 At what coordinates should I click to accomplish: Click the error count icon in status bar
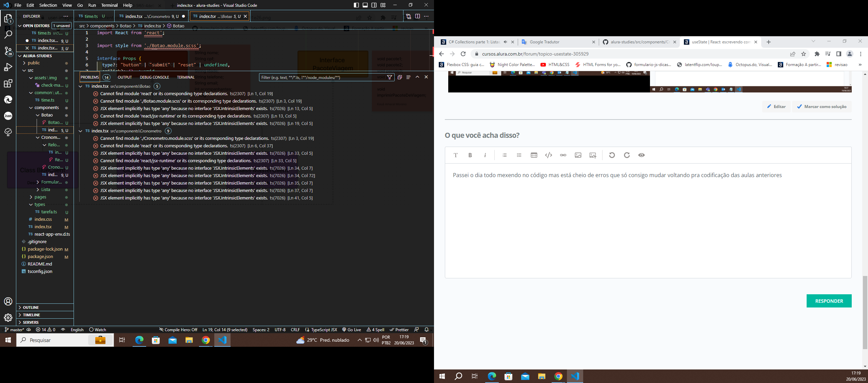click(x=38, y=329)
